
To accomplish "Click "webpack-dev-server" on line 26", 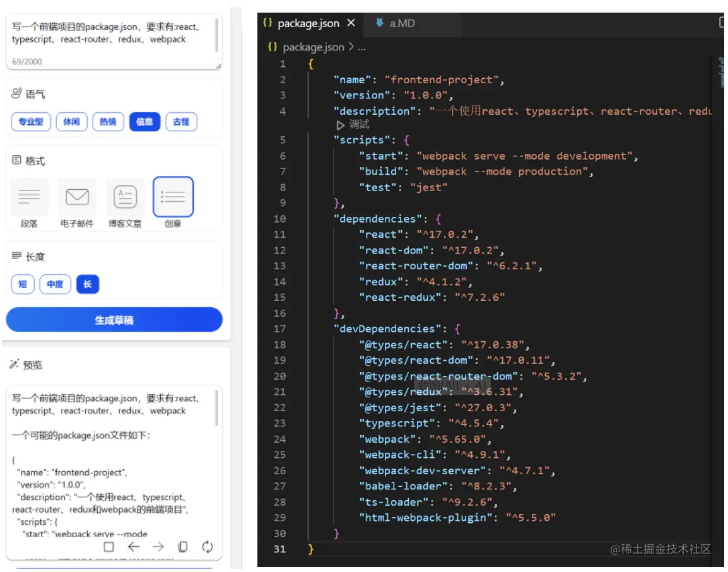I will tap(422, 470).
